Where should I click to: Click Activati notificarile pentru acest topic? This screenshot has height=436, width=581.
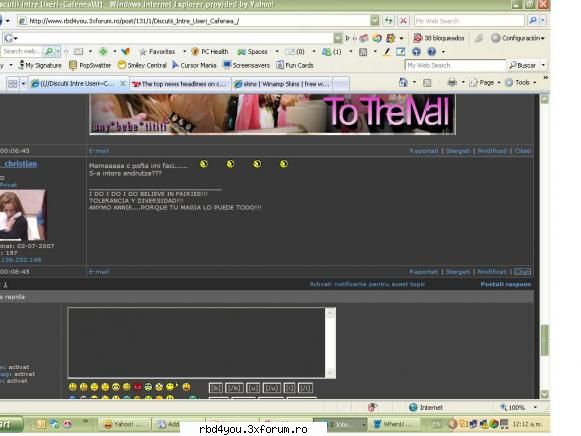(367, 284)
